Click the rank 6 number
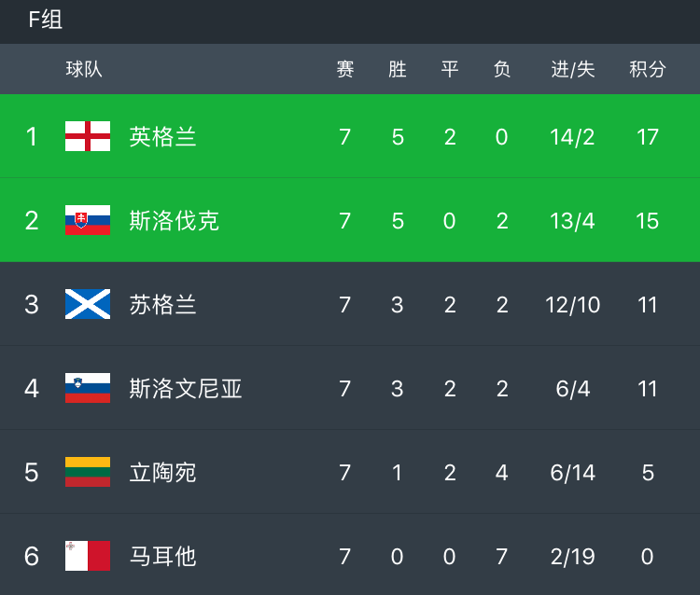700x595 pixels. (31, 556)
